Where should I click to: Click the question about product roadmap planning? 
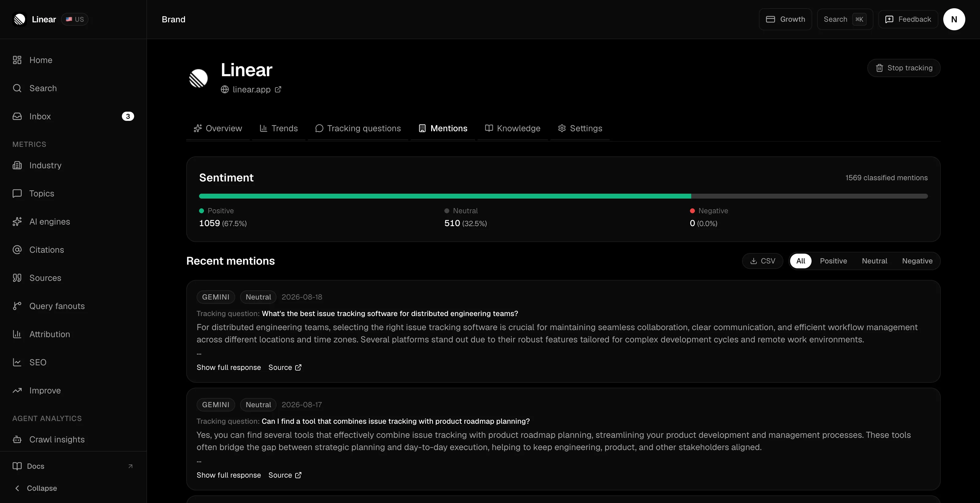[396, 421]
